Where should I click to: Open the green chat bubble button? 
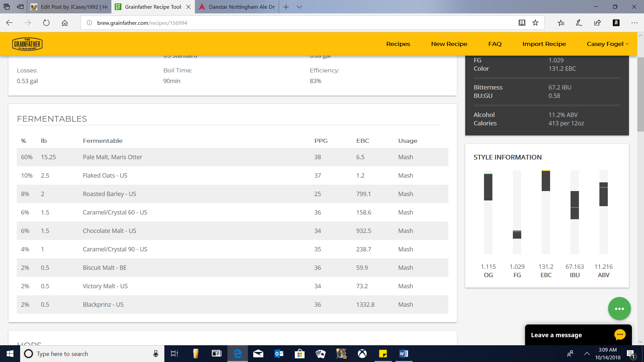619,308
